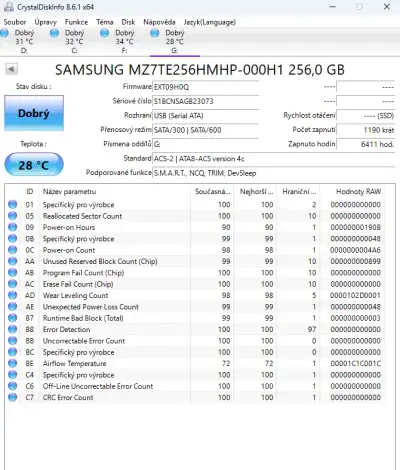
Task: Click raw value 00000000190B
Action: (x=355, y=227)
